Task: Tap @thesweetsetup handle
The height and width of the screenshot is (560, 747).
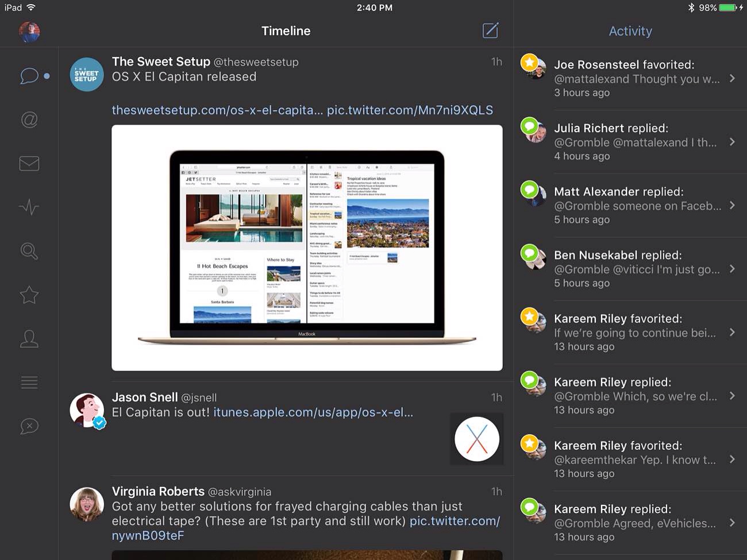Action: tap(256, 62)
